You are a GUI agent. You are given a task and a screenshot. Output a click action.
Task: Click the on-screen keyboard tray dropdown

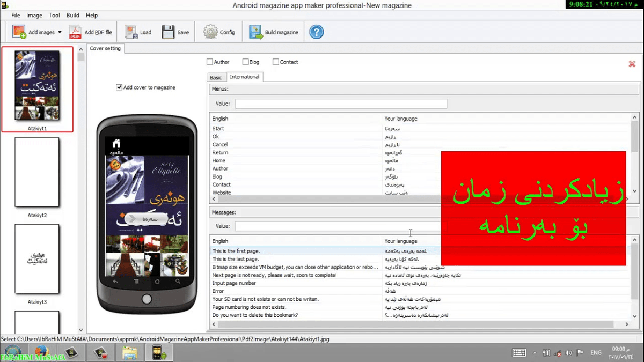(x=535, y=352)
